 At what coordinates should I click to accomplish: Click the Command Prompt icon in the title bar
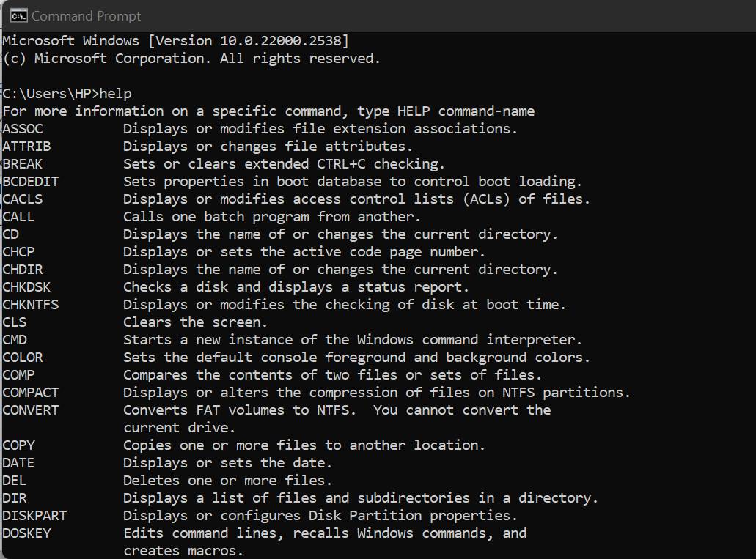click(x=18, y=15)
